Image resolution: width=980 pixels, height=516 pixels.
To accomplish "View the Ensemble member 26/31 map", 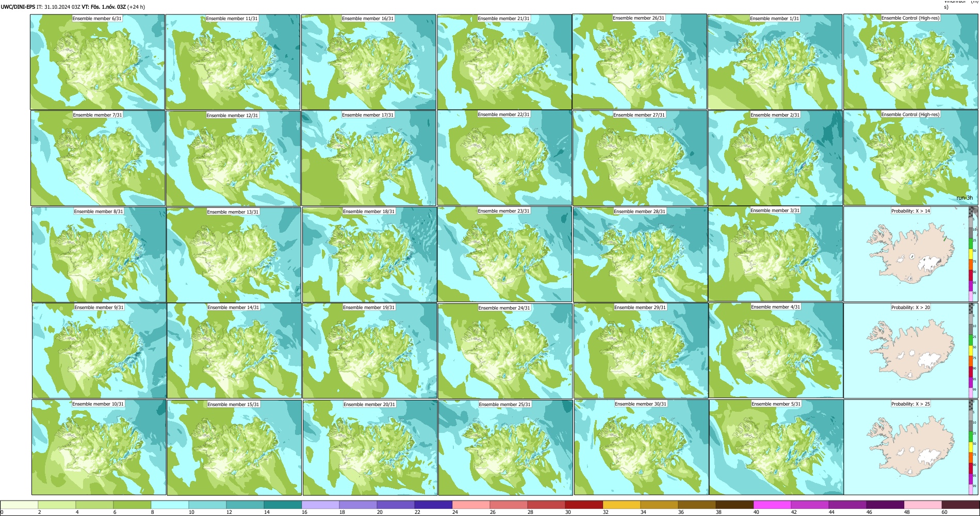I will 640,61.
